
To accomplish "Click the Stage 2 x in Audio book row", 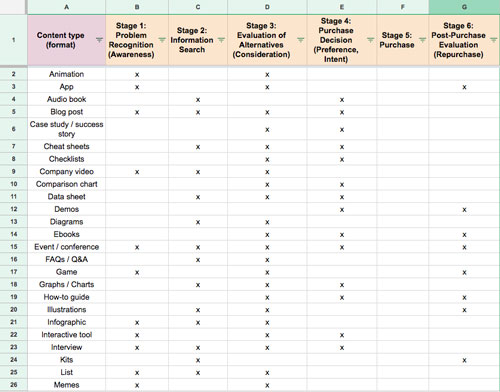I will click(198, 100).
